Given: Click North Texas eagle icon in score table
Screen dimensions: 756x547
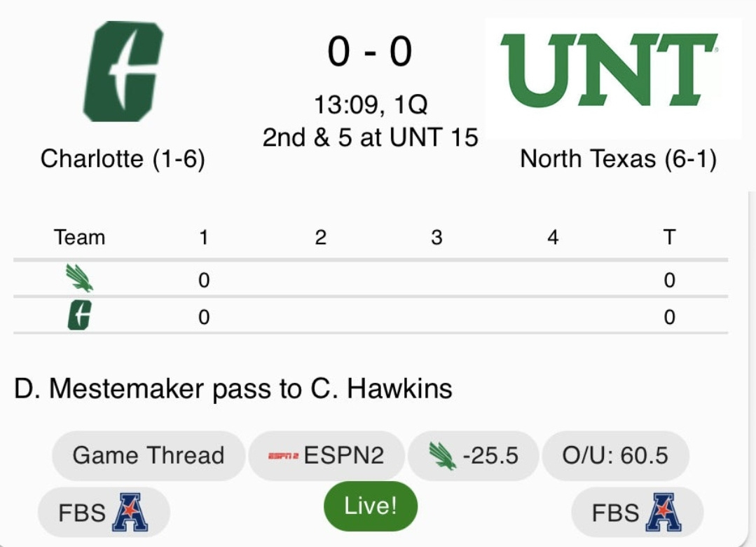Looking at the screenshot, I should click(x=79, y=279).
